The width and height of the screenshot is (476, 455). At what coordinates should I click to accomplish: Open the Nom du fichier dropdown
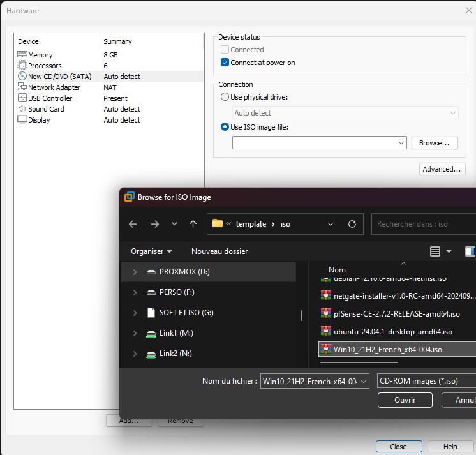(364, 381)
